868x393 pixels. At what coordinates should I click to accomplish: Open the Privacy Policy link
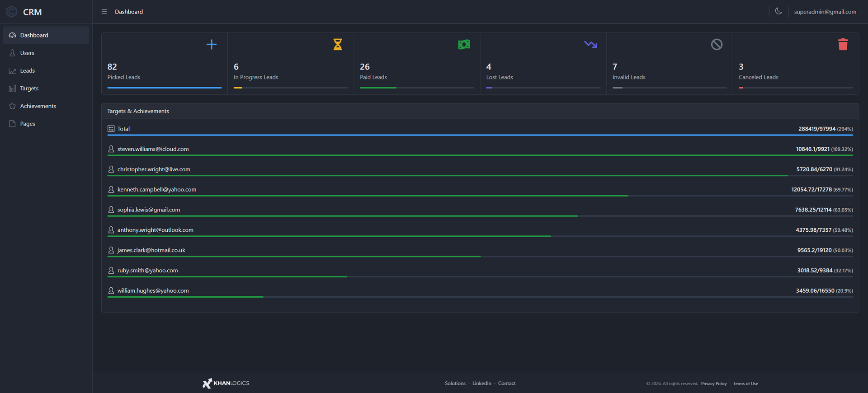pyautogui.click(x=714, y=384)
